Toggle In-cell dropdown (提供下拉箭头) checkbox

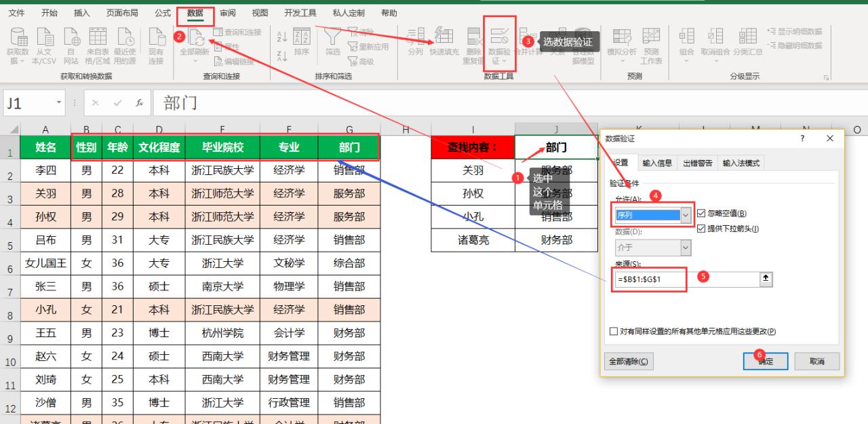point(701,229)
